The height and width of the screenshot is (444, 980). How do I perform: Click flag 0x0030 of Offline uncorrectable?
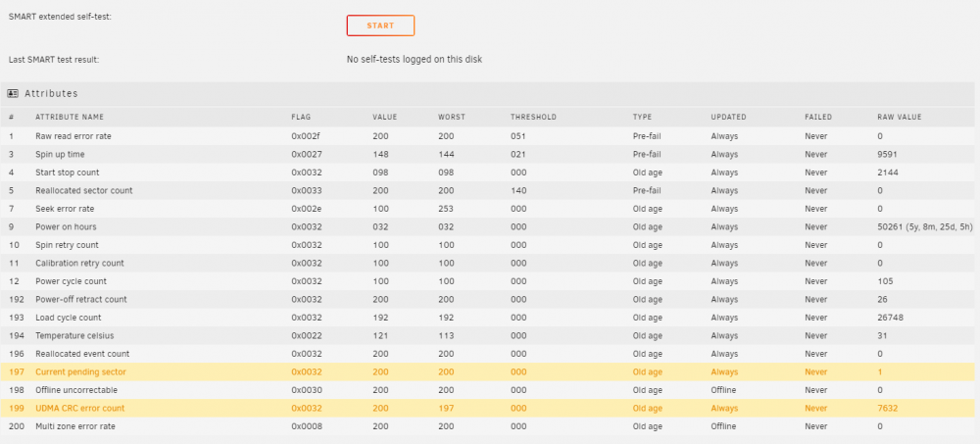(x=306, y=389)
